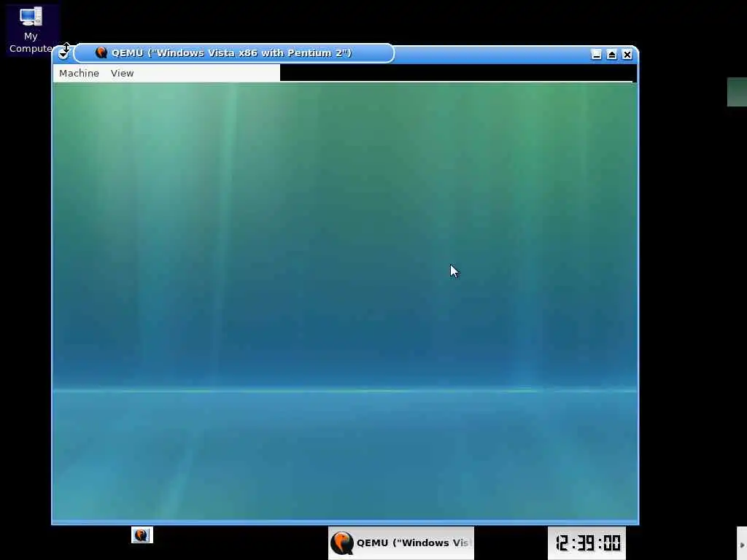The width and height of the screenshot is (747, 560).
Task: Select the QEMU ("Windows Vis task button
Action: (401, 542)
